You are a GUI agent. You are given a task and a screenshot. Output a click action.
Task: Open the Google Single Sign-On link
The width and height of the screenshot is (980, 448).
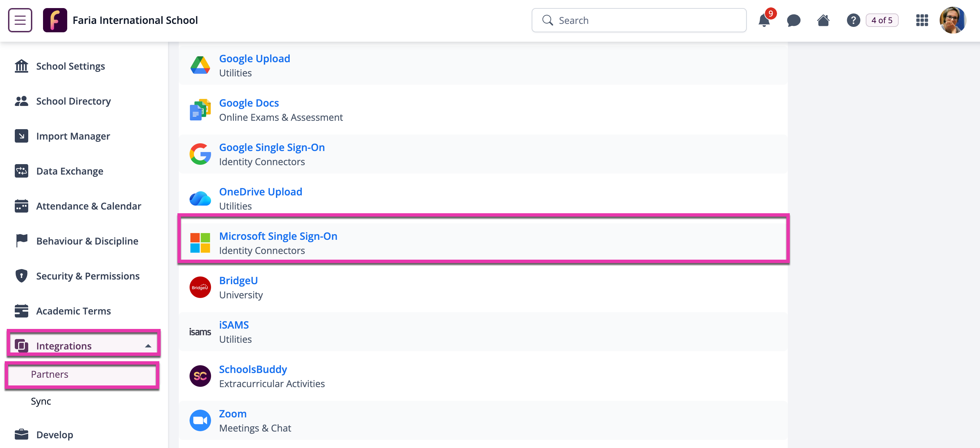click(272, 147)
